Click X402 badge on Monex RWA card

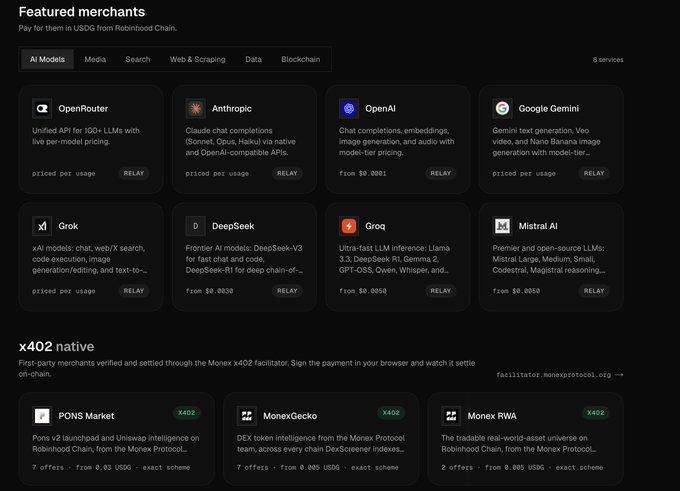coord(595,412)
